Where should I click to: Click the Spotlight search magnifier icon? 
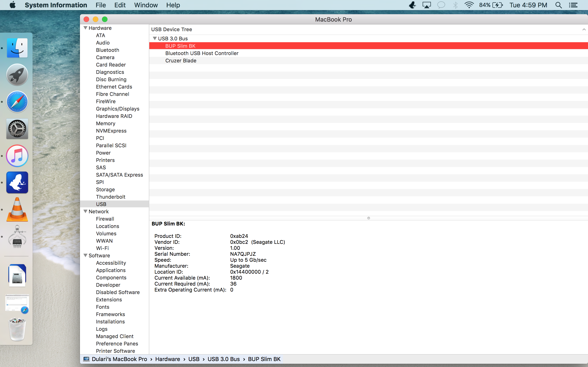(x=558, y=5)
